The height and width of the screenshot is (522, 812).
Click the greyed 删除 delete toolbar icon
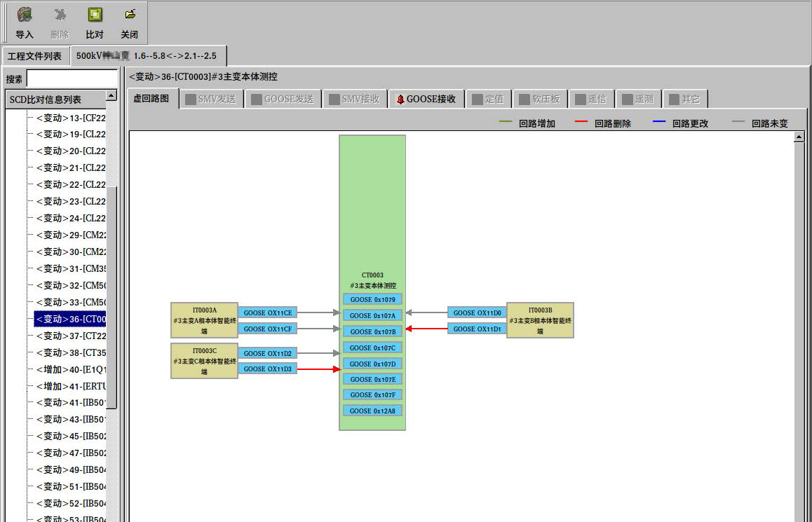tap(60, 15)
